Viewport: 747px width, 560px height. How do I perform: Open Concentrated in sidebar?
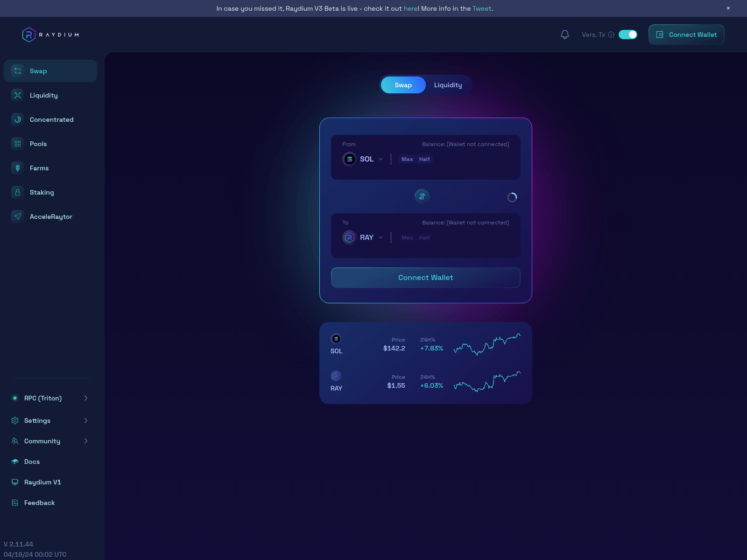click(50, 119)
